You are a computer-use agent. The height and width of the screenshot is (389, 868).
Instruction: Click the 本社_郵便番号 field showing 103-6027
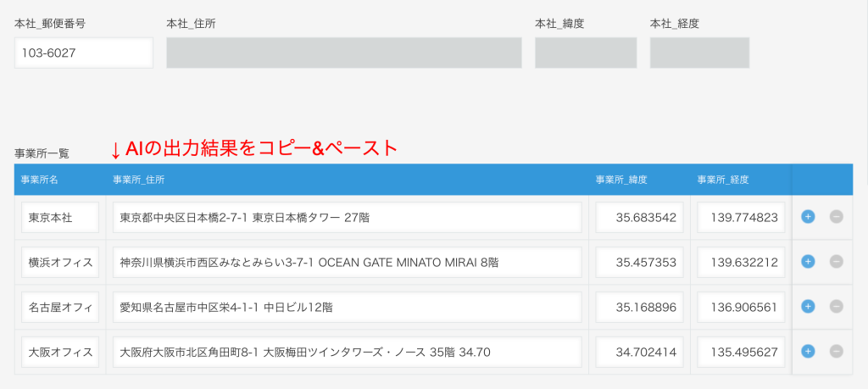83,53
